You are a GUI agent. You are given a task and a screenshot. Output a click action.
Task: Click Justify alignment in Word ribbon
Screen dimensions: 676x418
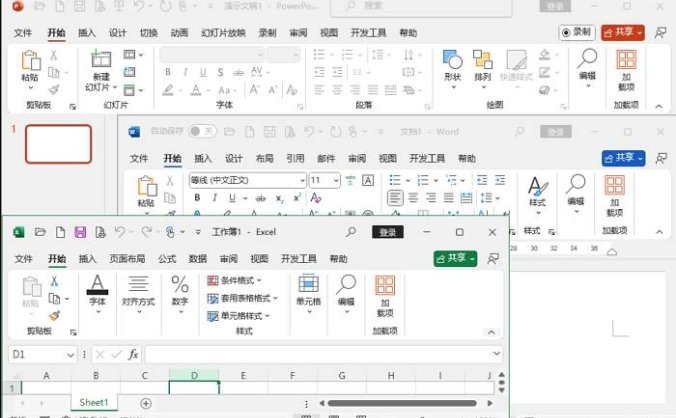point(448,198)
